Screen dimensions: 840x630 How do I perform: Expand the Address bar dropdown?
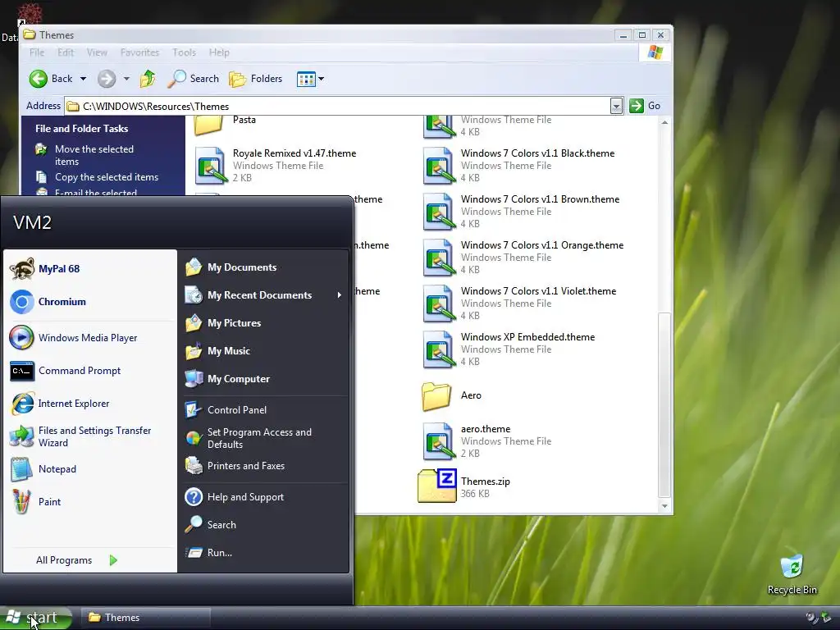pos(616,106)
